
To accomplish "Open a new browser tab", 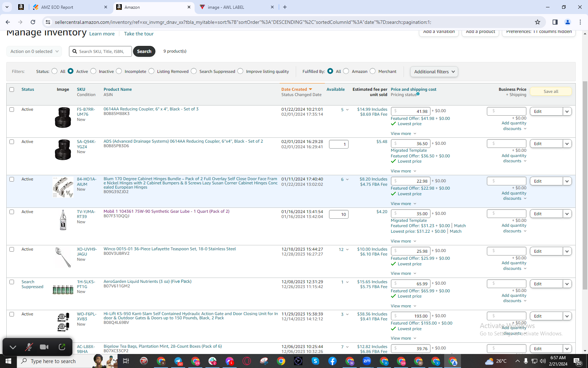I will tap(285, 7).
